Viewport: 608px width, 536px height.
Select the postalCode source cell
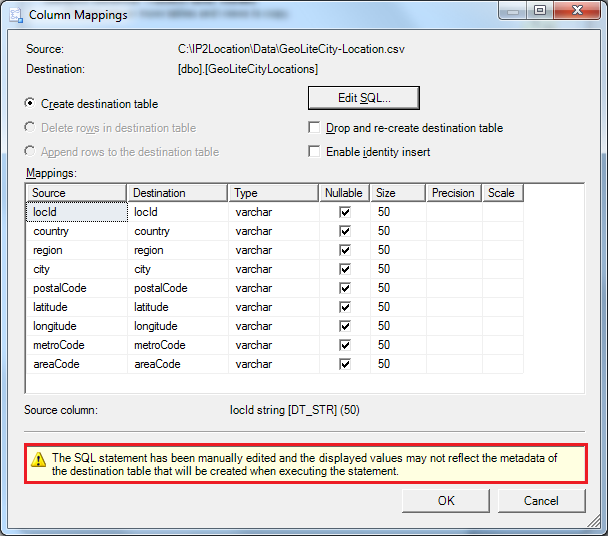point(77,288)
